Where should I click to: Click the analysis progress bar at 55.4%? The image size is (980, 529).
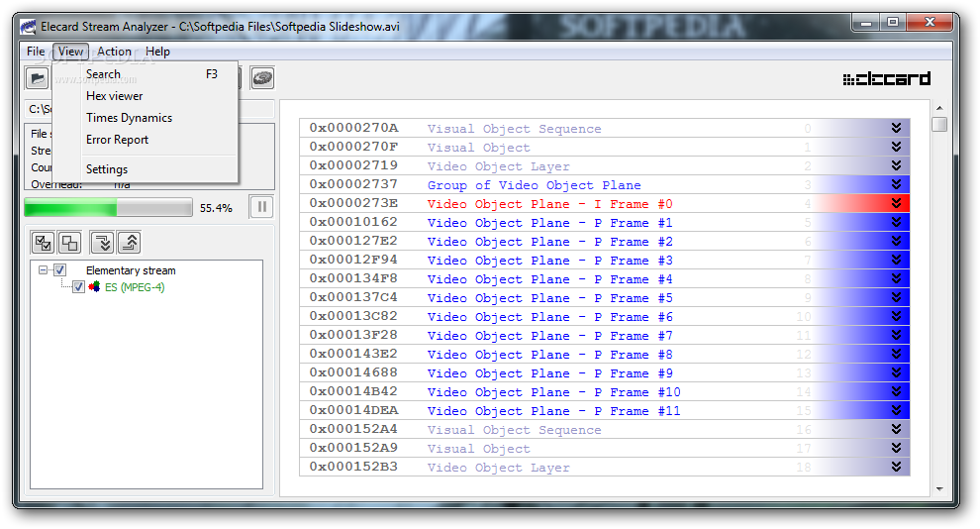(108, 207)
